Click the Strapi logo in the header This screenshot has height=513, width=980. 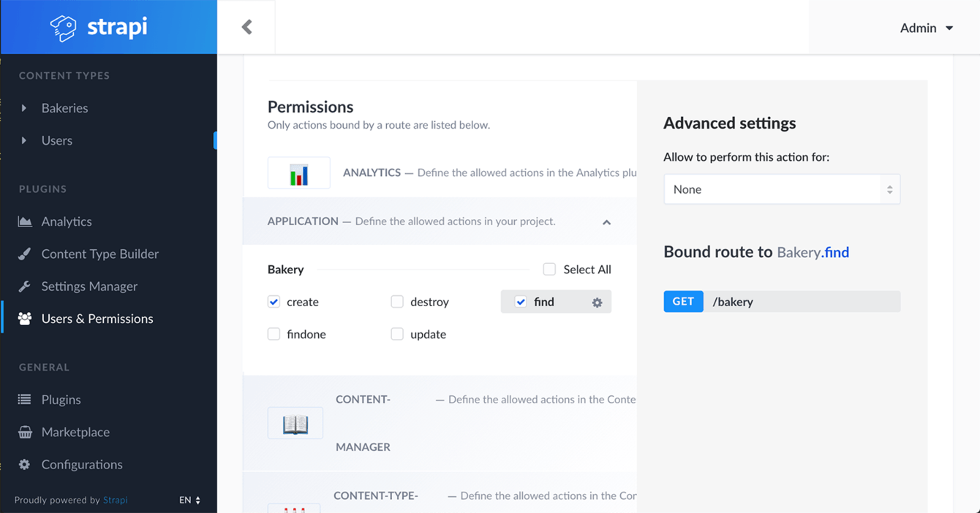click(x=99, y=28)
